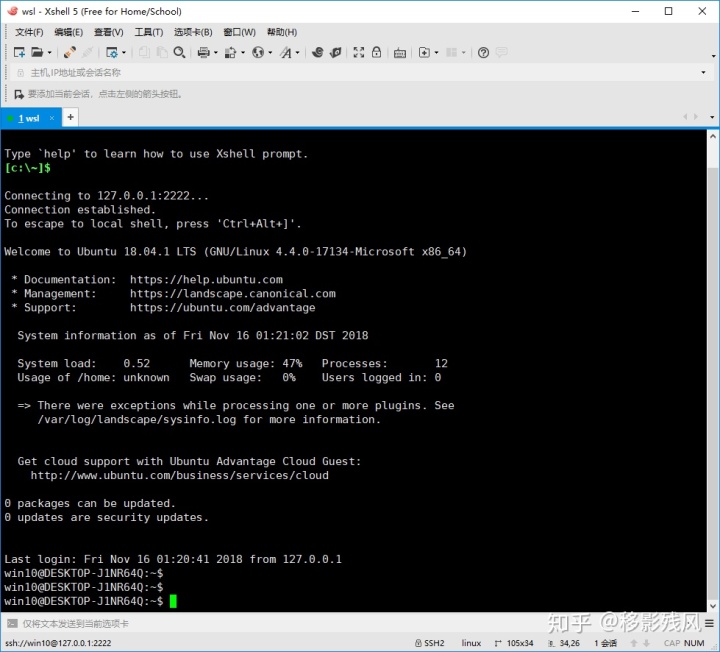Image resolution: width=720 pixels, height=652 pixels.
Task: Open the 帮助(H) menu
Action: 282,32
